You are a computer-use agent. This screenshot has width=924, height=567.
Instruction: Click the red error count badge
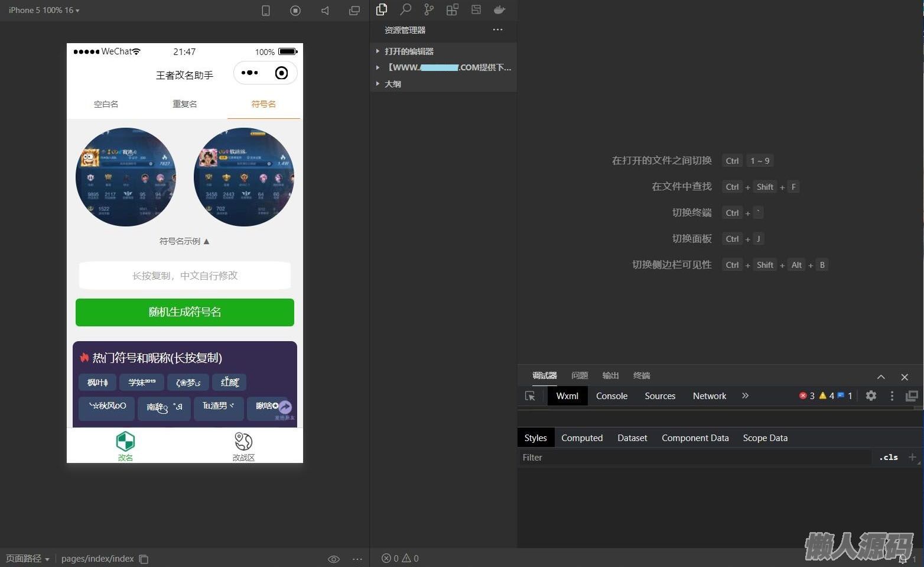coord(807,396)
